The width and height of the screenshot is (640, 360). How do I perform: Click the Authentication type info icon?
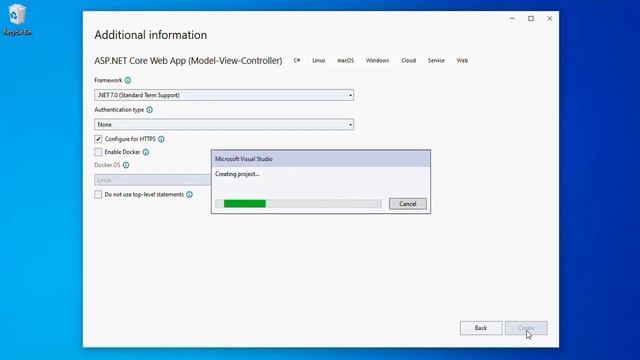tap(149, 110)
